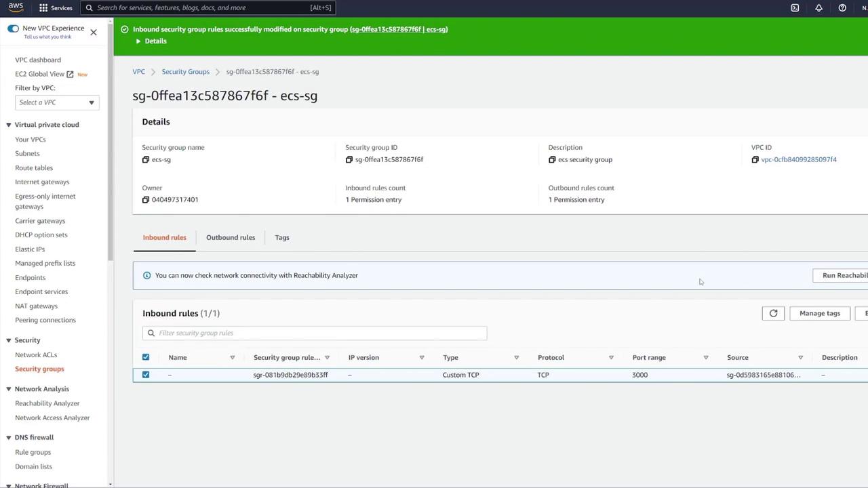Copy the security group ID value
The width and height of the screenshot is (868, 488).
(349, 160)
